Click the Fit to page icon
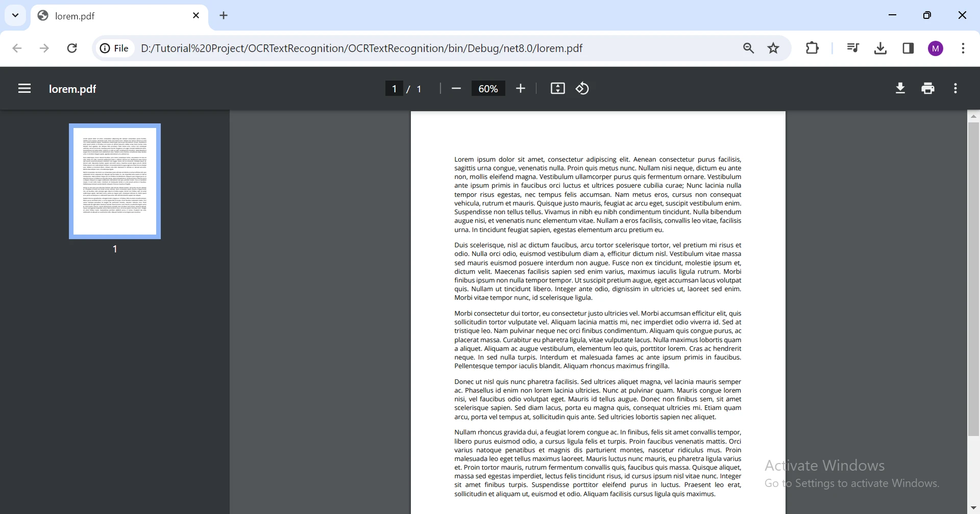Screen dimensions: 980x514 pyautogui.click(x=557, y=89)
